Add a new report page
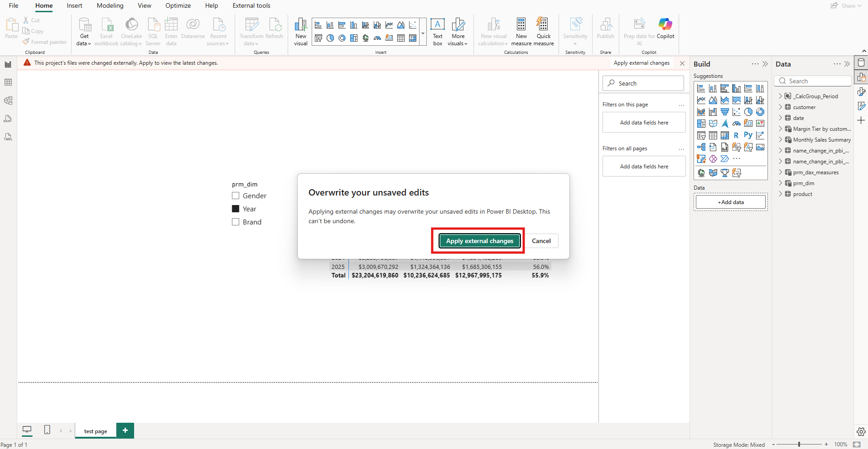Image resolution: width=868 pixels, height=449 pixels. click(125, 430)
